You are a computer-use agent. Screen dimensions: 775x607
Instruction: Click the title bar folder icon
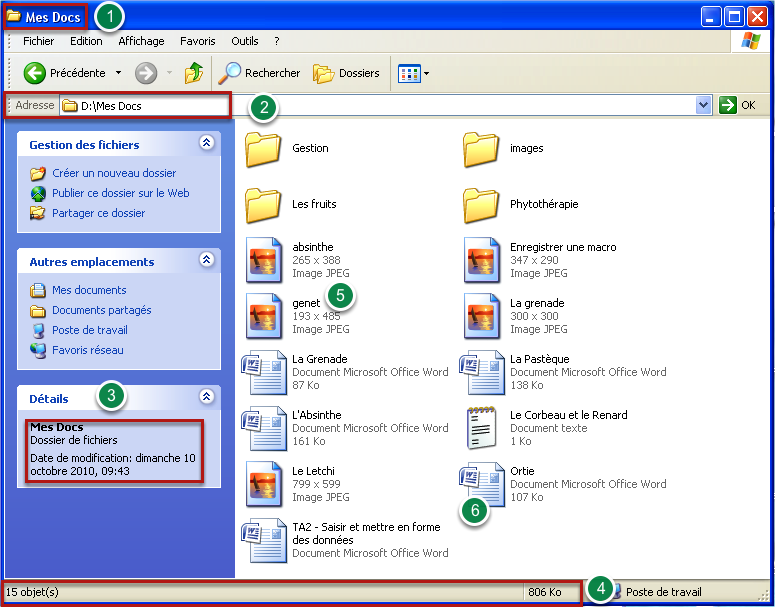point(14,16)
